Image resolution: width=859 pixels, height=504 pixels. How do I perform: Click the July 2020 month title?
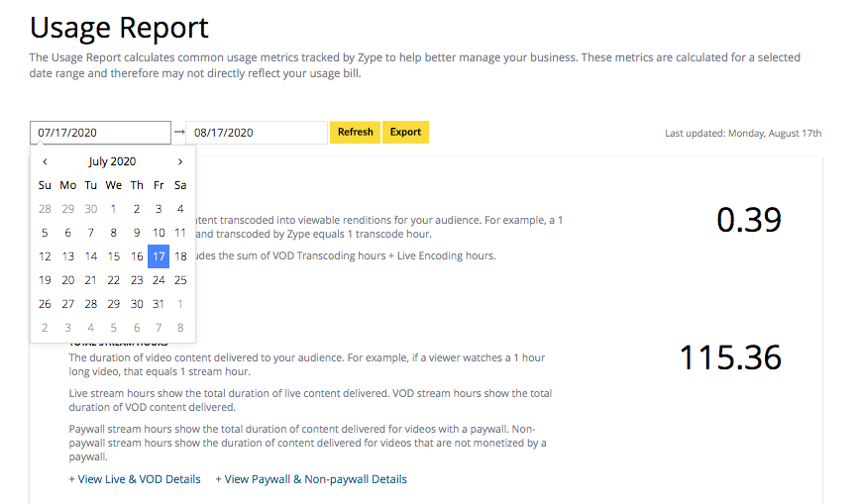[112, 161]
